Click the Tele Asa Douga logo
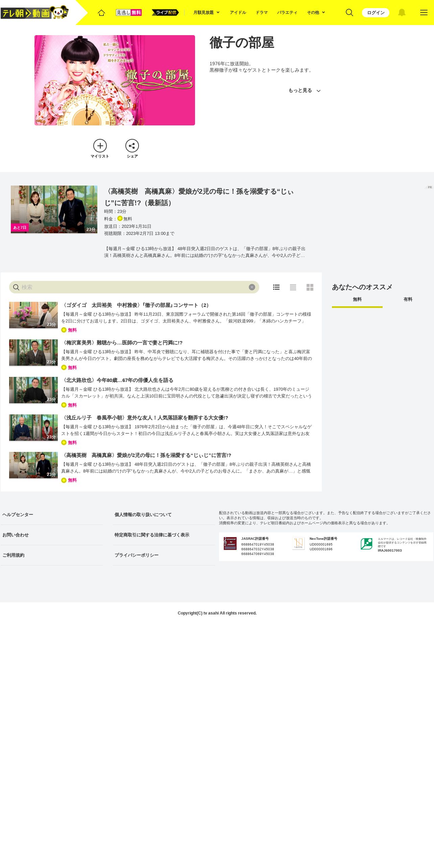Screen dimensions: 434x868 coord(34,13)
